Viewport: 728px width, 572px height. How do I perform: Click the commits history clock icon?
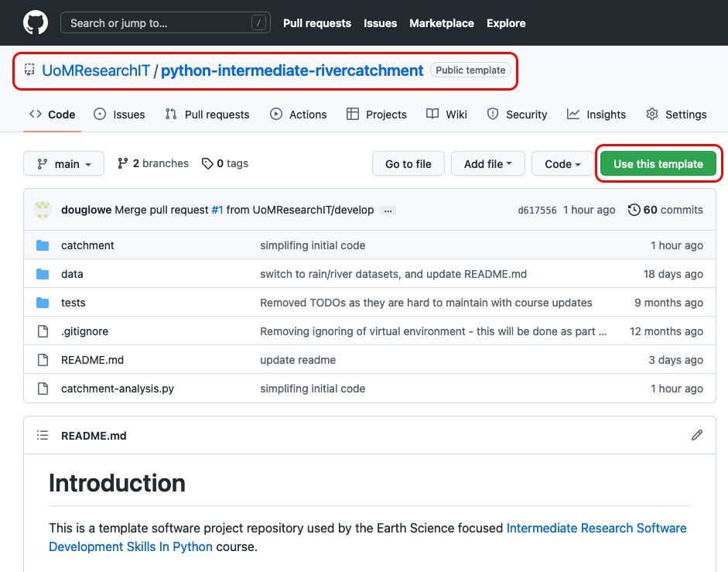pos(634,210)
